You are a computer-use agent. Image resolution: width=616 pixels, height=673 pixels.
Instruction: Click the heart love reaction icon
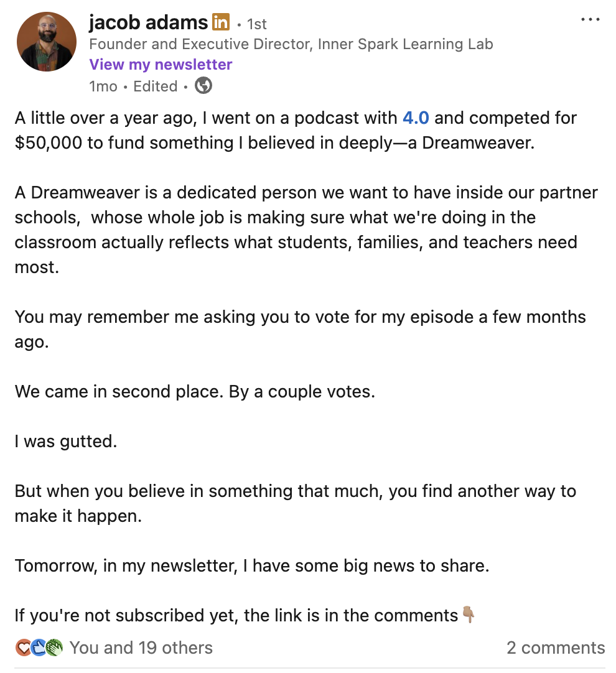click(x=23, y=647)
